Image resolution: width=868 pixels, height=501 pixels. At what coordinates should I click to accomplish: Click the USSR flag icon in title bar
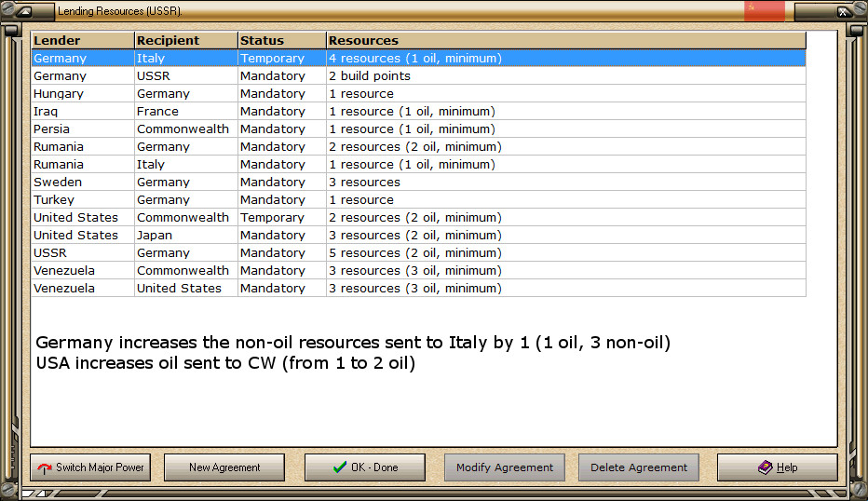765,10
